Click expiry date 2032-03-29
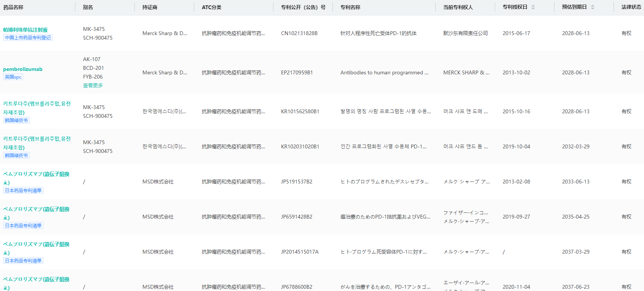Viewport: 644px width, 291px height. coord(576,147)
